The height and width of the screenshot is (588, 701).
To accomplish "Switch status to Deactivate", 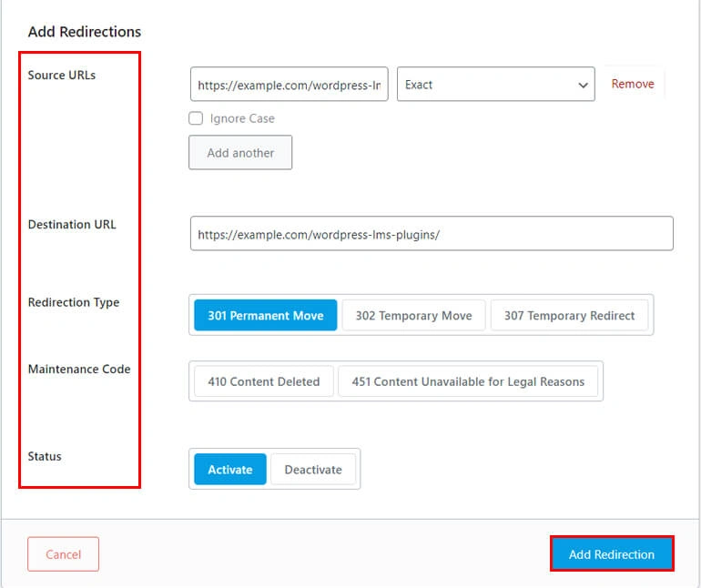I will 313,470.
